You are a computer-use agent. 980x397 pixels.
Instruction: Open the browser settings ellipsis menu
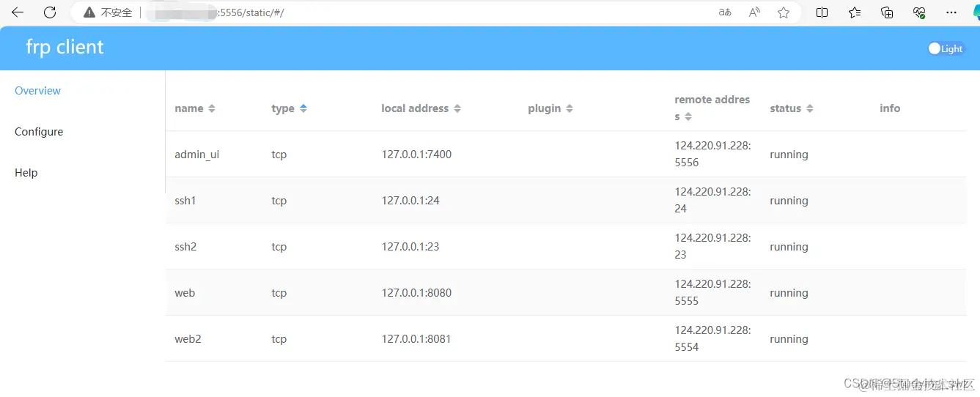point(951,12)
